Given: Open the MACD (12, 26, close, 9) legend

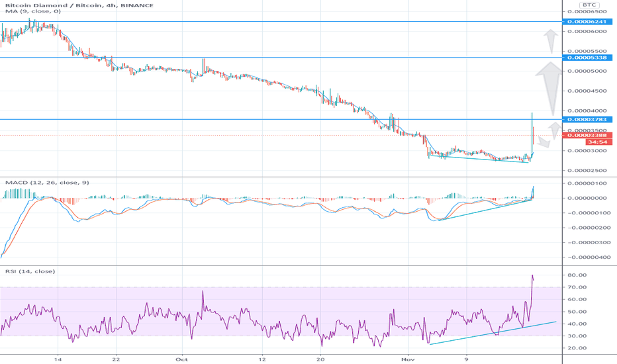Looking at the screenshot, I should tap(47, 183).
